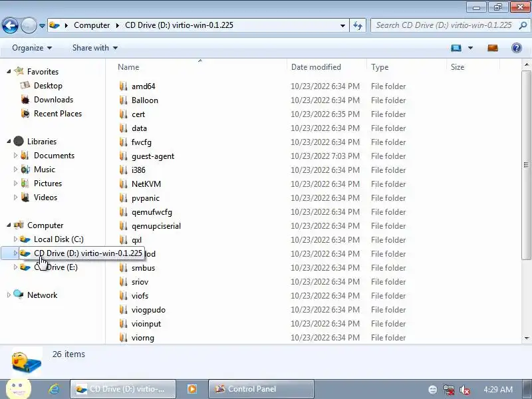Open the Organize menu
532x399 pixels.
click(32, 48)
